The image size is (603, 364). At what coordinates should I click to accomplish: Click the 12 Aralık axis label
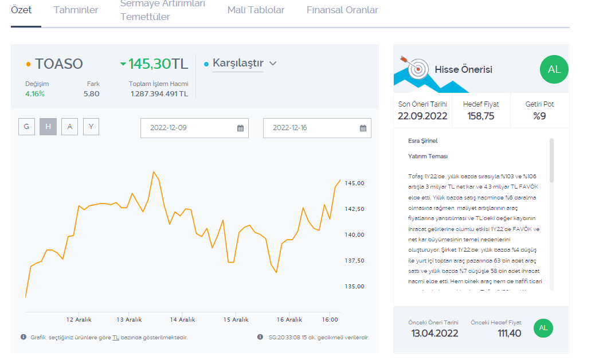tap(79, 319)
